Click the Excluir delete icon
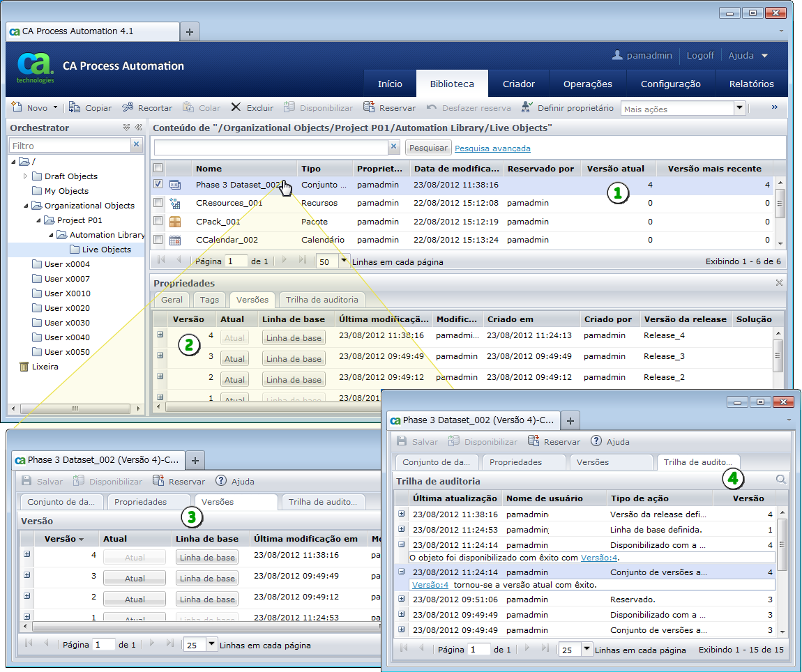802x672 pixels. tap(236, 108)
